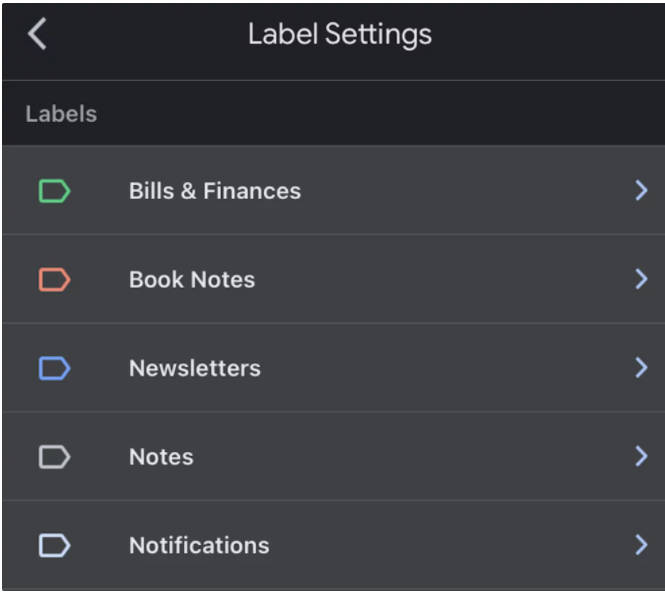The image size is (665, 597).
Task: Select the Newsletters label entry
Action: coord(333,368)
